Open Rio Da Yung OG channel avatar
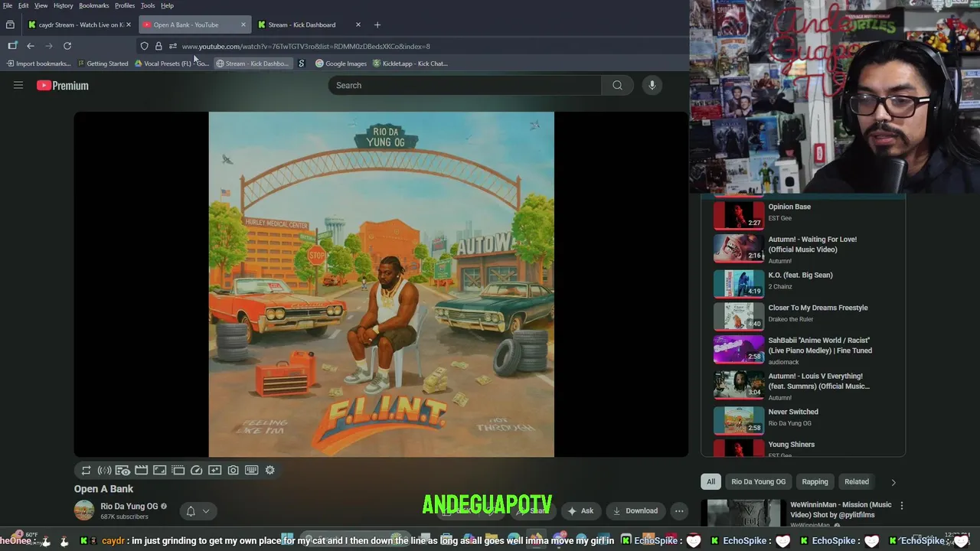 point(84,510)
